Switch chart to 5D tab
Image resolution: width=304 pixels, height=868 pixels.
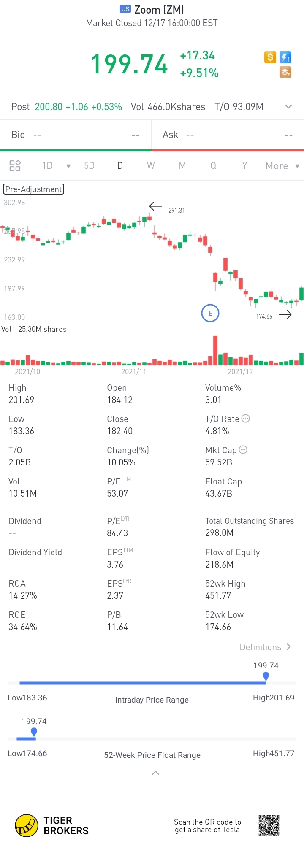pyautogui.click(x=89, y=165)
